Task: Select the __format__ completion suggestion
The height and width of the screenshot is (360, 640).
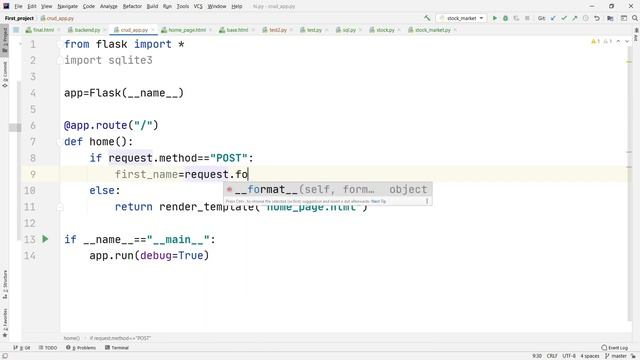Action: pos(327,190)
